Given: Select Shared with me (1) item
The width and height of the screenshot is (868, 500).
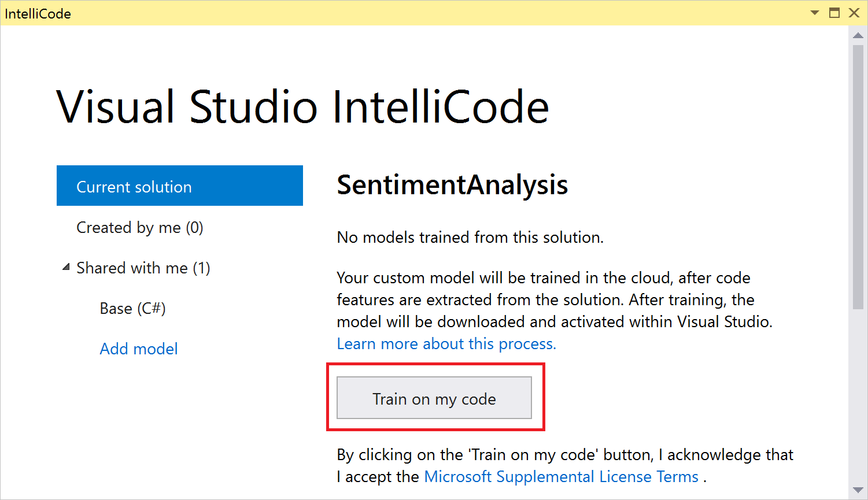Looking at the screenshot, I should click(143, 268).
